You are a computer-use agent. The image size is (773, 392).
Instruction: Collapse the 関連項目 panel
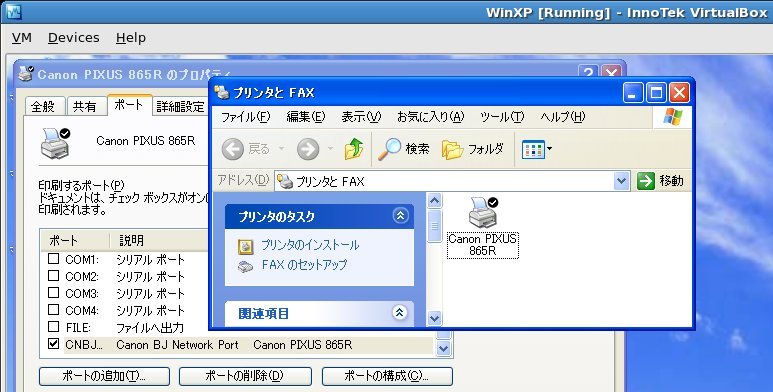click(x=400, y=313)
